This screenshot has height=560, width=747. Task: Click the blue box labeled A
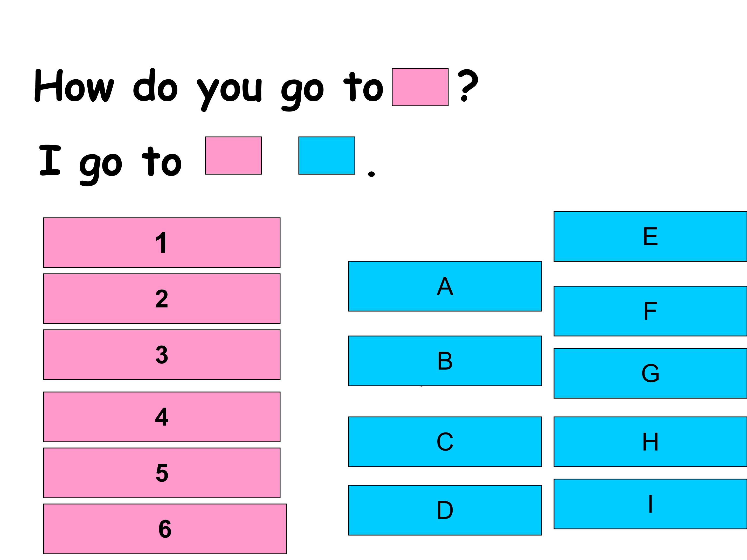[445, 286]
